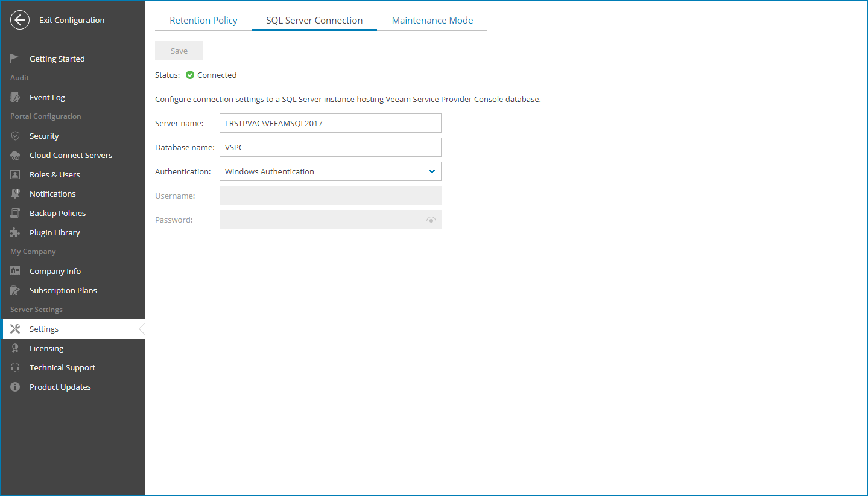Click the Connected status text

pos(217,75)
